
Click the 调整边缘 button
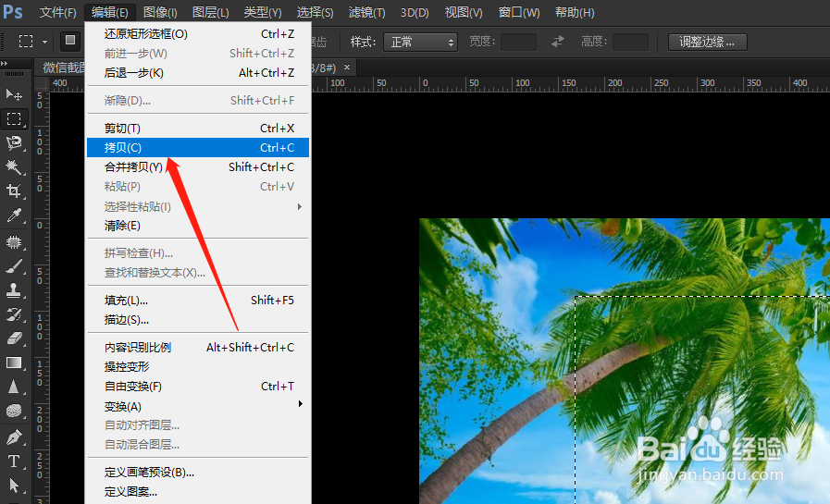(x=707, y=42)
